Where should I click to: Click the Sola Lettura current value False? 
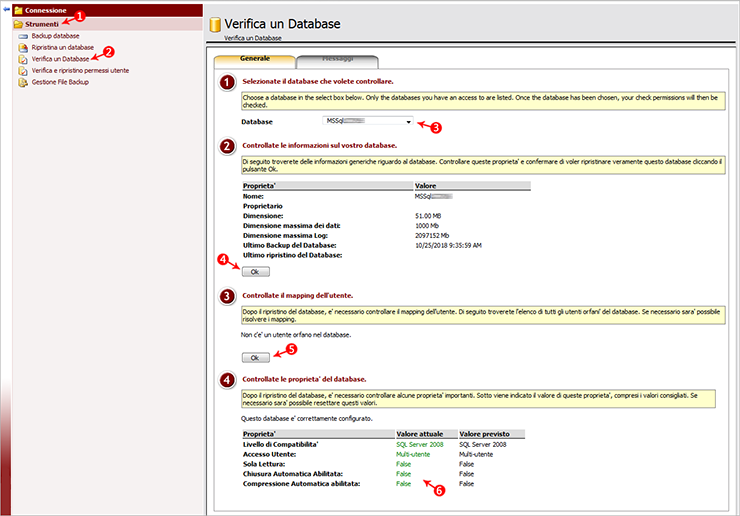[404, 465]
